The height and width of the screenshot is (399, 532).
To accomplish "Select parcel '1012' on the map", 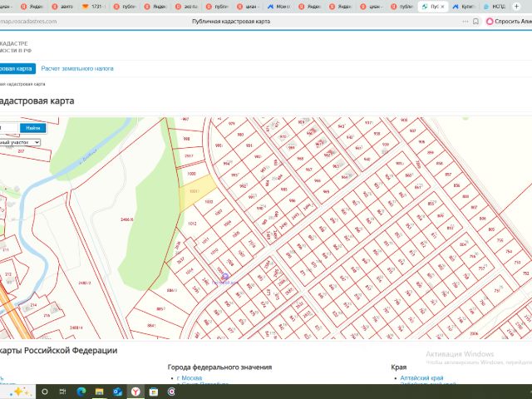I will (192, 224).
